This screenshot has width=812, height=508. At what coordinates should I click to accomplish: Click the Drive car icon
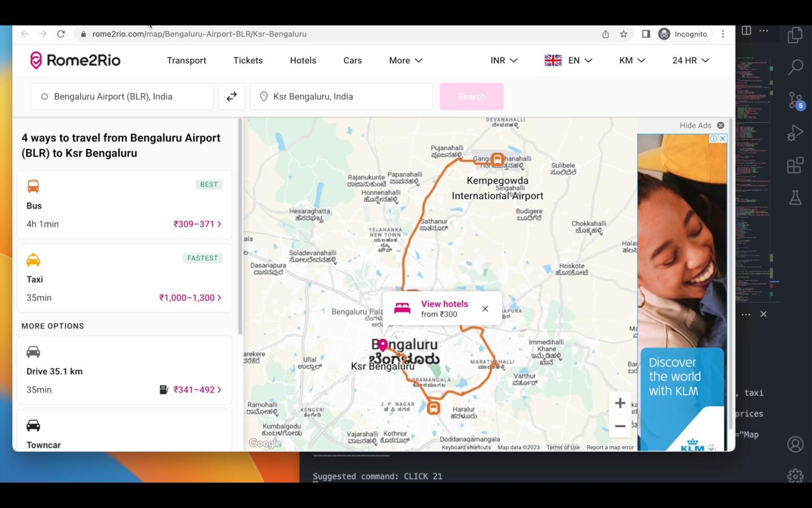(x=33, y=352)
